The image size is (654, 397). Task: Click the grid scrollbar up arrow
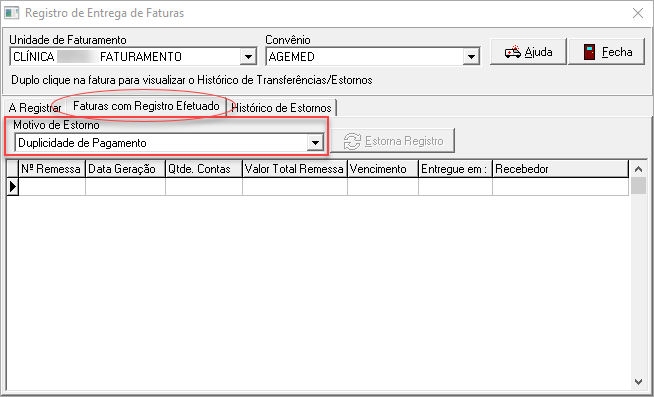pyautogui.click(x=638, y=169)
